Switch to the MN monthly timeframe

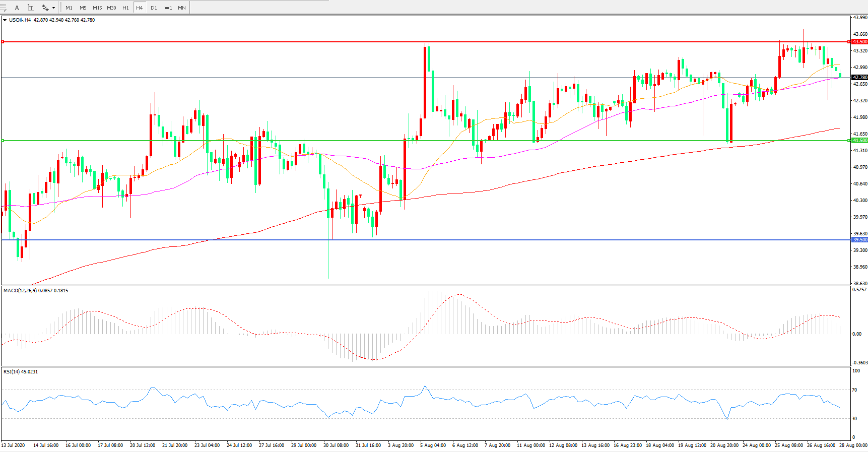click(182, 8)
